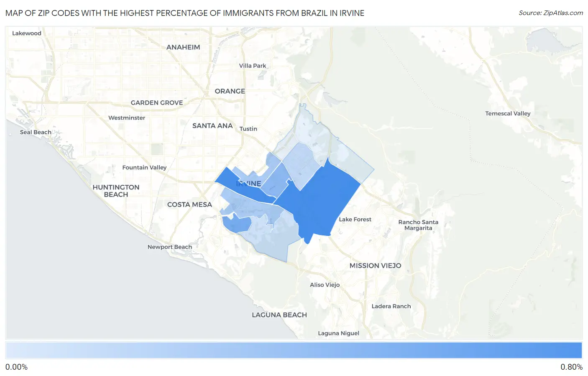
Task: Click the Anaheim city label
Action: click(183, 47)
